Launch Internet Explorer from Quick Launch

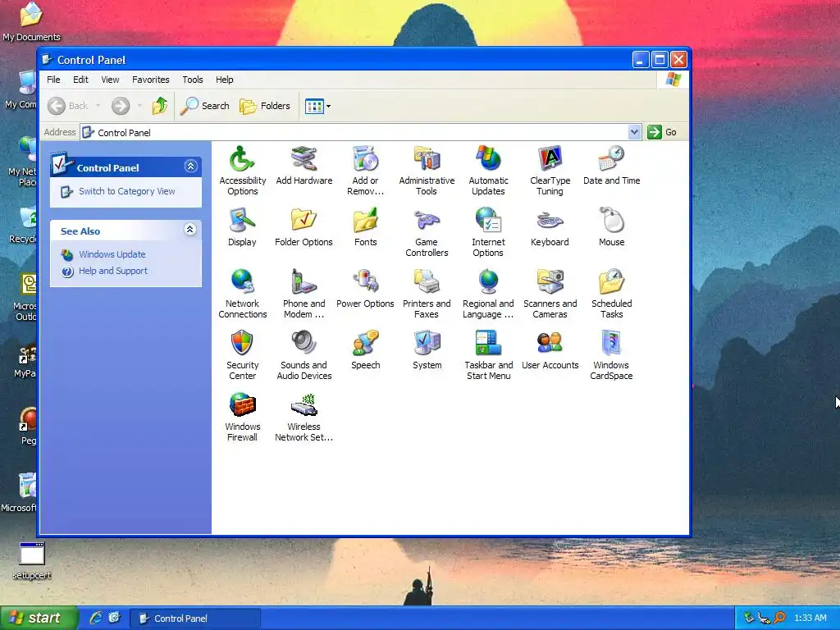click(x=96, y=619)
